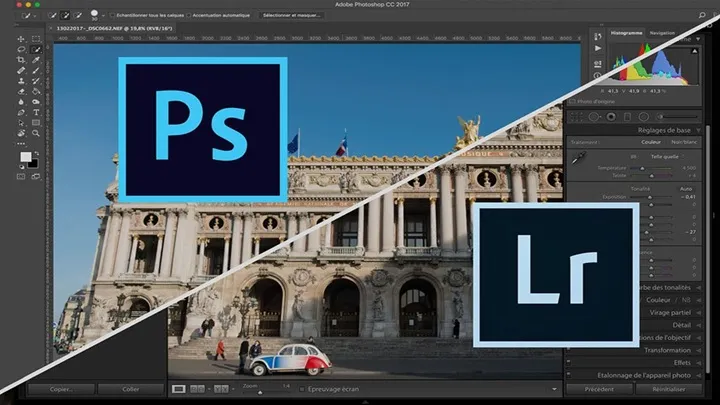Select the Rectangular Marquee tool
720x405 pixels.
[x=37, y=38]
